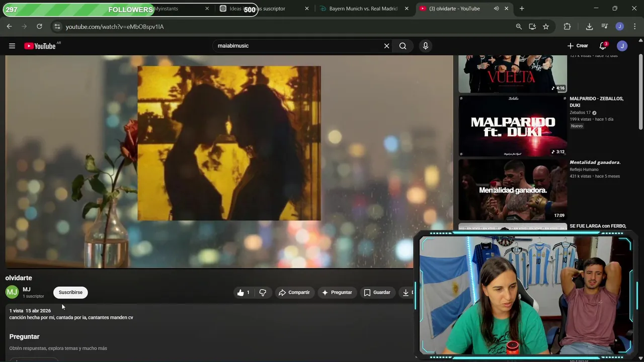Image resolution: width=644 pixels, height=362 pixels.
Task: Save video with Guardar button
Action: click(377, 293)
